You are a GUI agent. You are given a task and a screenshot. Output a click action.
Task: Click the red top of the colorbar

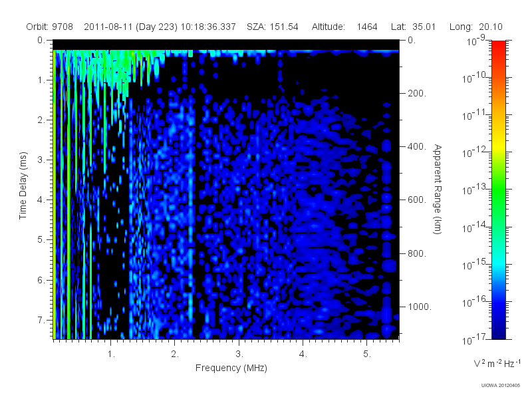pos(498,44)
